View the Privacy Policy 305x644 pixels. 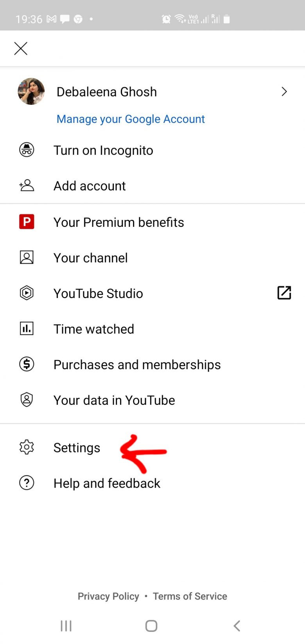point(108,596)
